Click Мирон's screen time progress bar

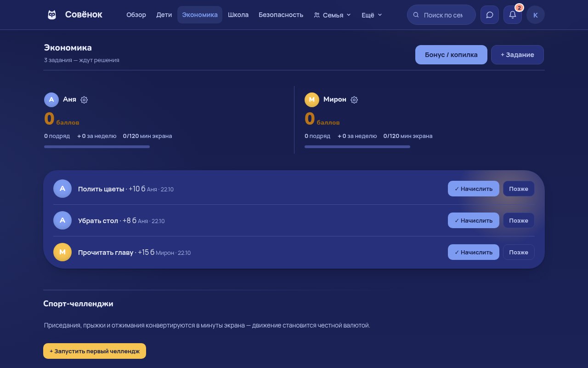pos(357,147)
